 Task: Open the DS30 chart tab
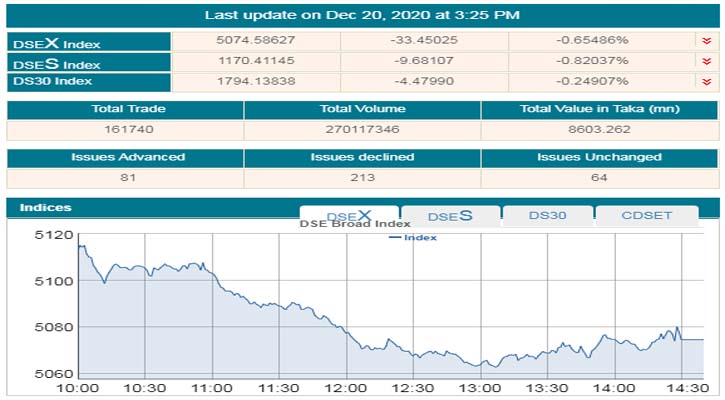coord(548,216)
